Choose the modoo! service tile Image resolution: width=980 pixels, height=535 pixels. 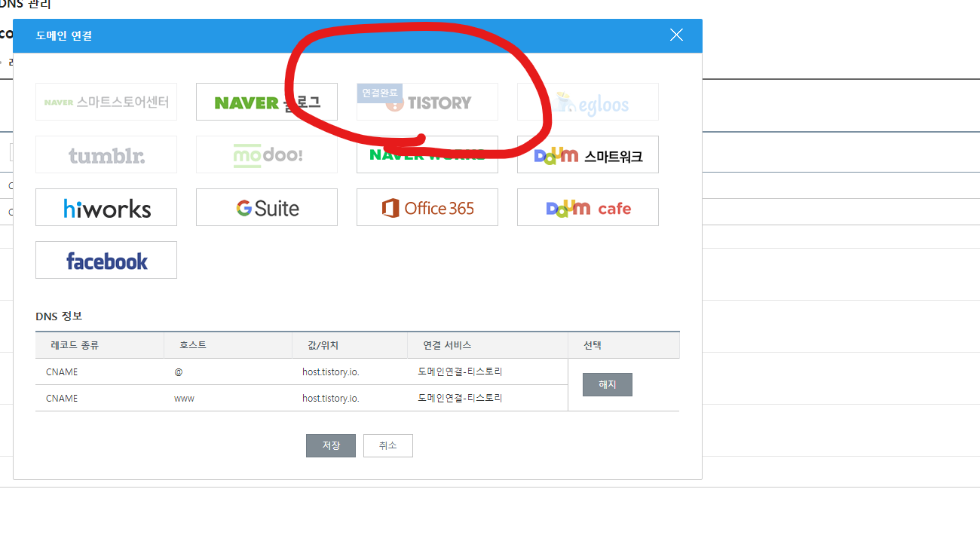click(267, 154)
